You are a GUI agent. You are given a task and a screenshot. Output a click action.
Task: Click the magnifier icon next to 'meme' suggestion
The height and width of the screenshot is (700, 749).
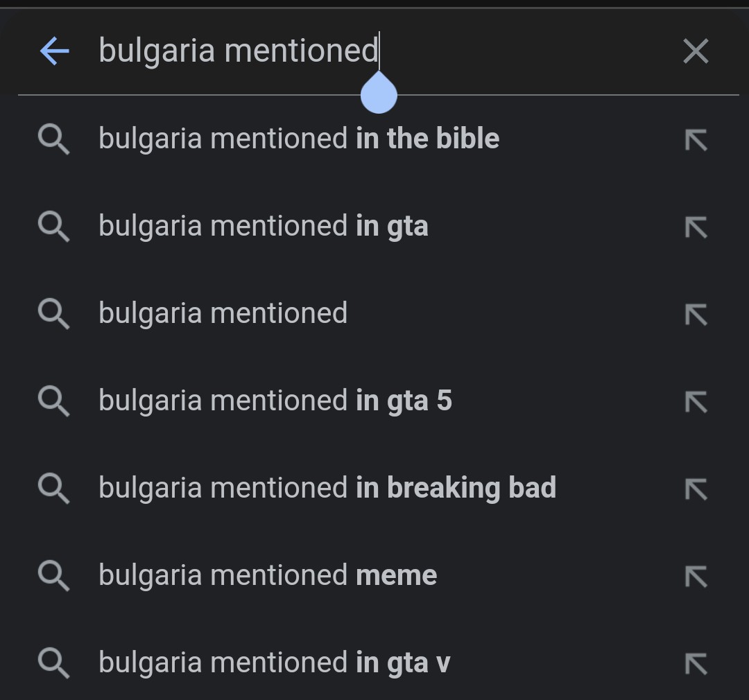click(x=53, y=577)
